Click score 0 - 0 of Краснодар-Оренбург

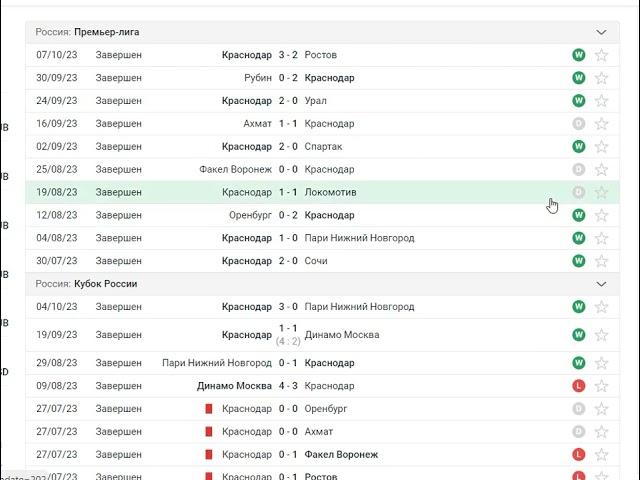288,409
